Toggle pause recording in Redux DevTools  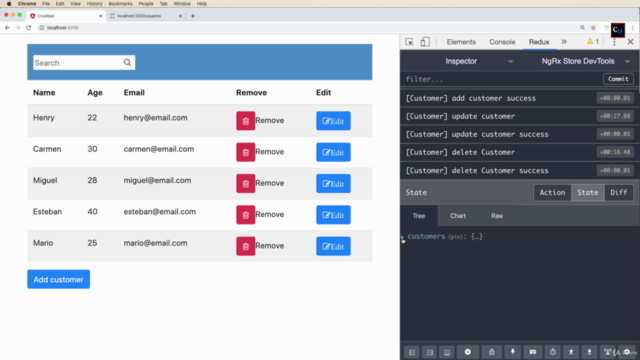(468, 352)
